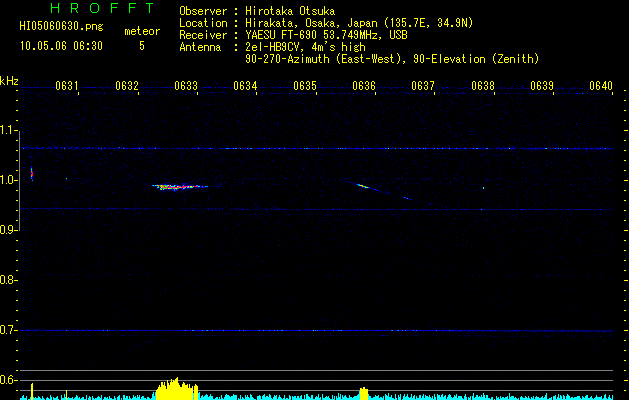Click the 0639 time marker
Viewport: 629px width, 400px height.
542,86
